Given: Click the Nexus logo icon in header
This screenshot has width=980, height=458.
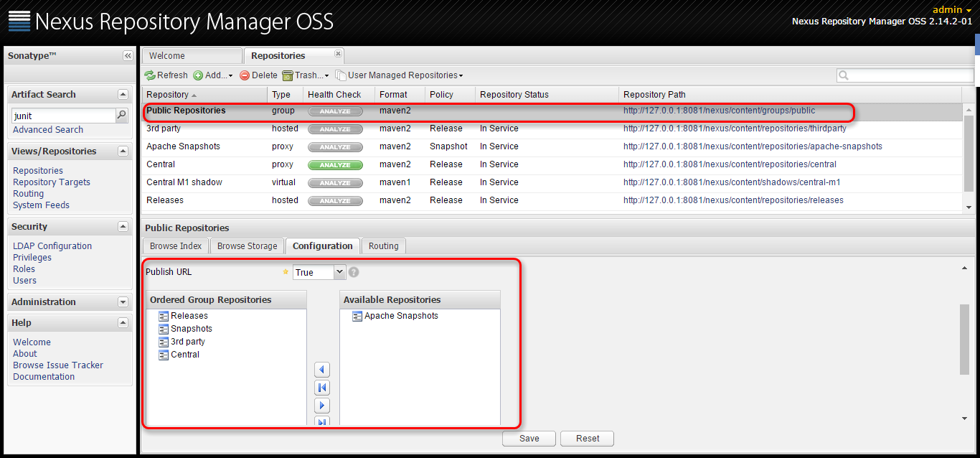Looking at the screenshot, I should (x=19, y=21).
